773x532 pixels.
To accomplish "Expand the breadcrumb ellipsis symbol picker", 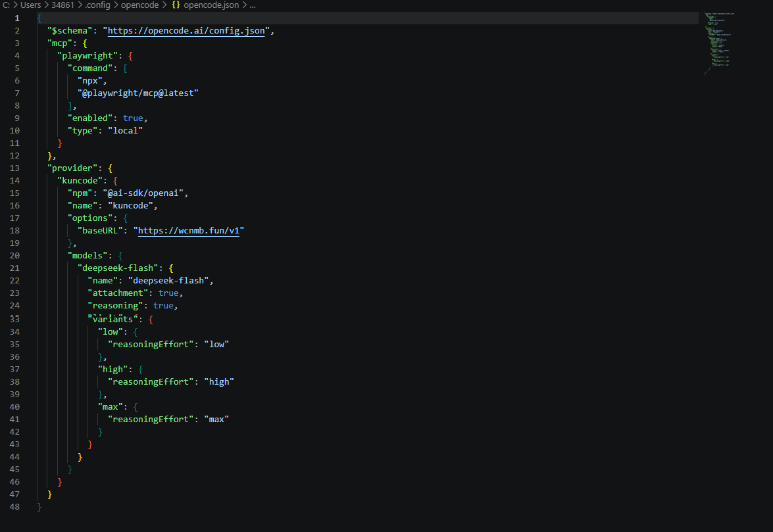I will coord(253,5).
